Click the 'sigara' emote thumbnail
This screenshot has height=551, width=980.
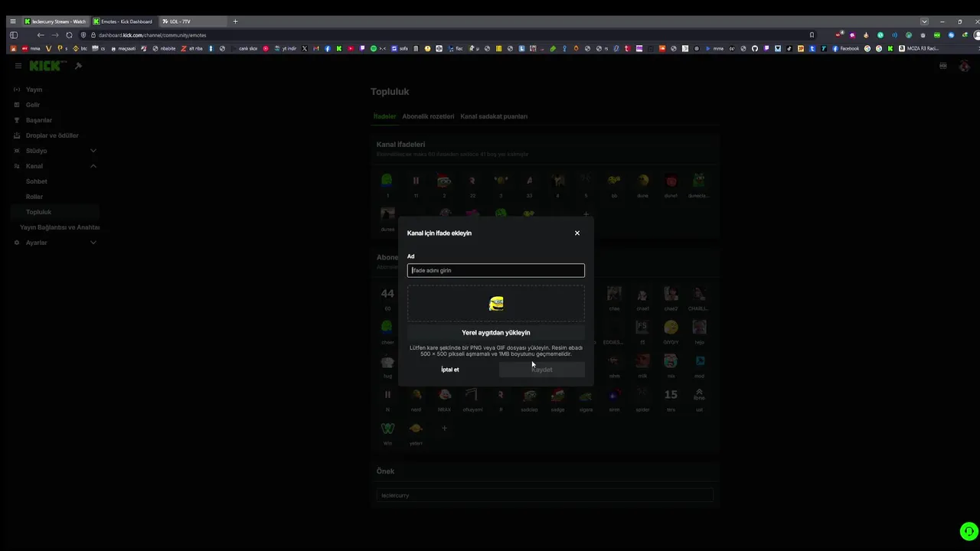586,395
